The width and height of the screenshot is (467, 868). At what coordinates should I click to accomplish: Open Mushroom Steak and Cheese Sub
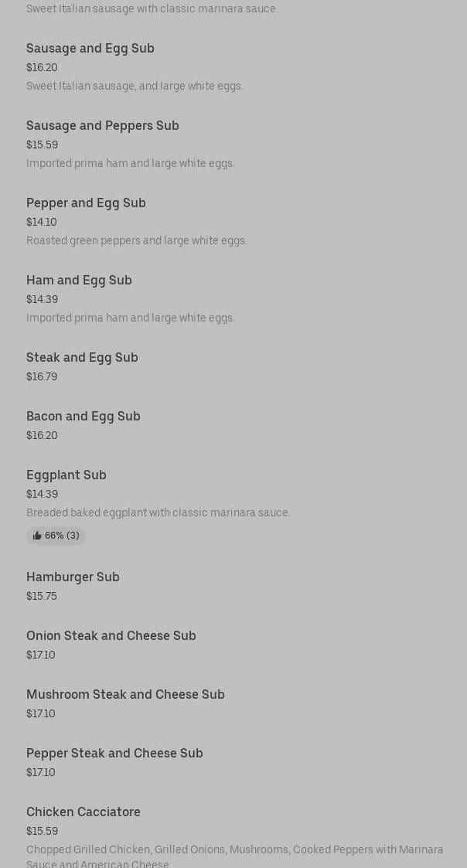(x=125, y=695)
